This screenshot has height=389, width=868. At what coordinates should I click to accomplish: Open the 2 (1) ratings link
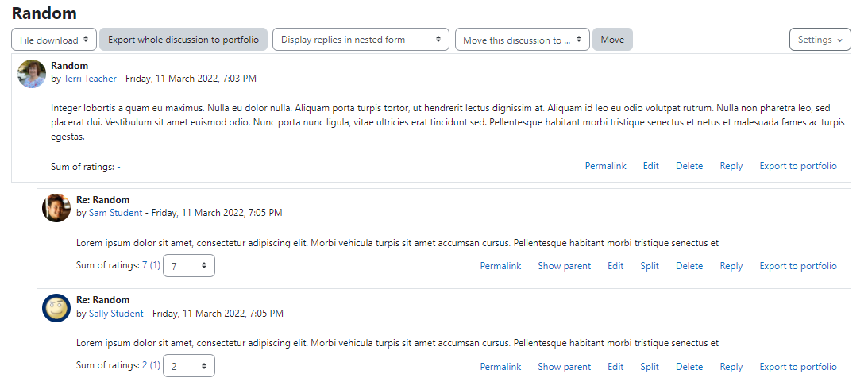(151, 366)
